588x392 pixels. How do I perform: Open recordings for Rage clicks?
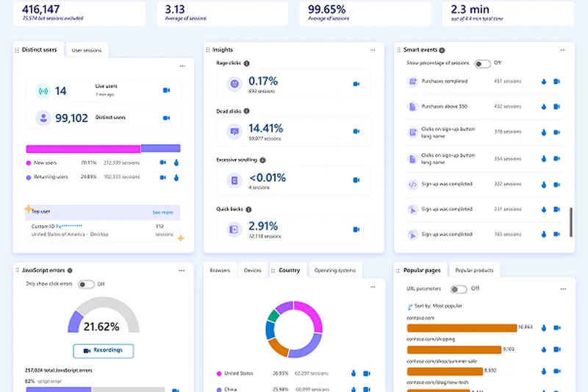coord(356,85)
